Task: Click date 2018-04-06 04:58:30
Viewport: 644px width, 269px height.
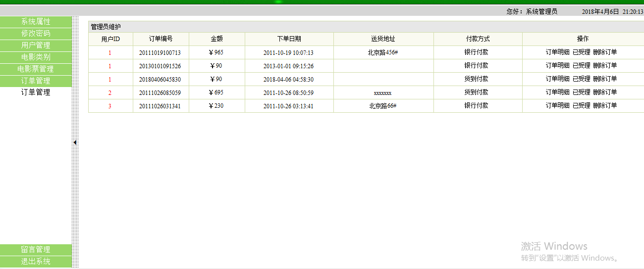Action: (x=288, y=79)
